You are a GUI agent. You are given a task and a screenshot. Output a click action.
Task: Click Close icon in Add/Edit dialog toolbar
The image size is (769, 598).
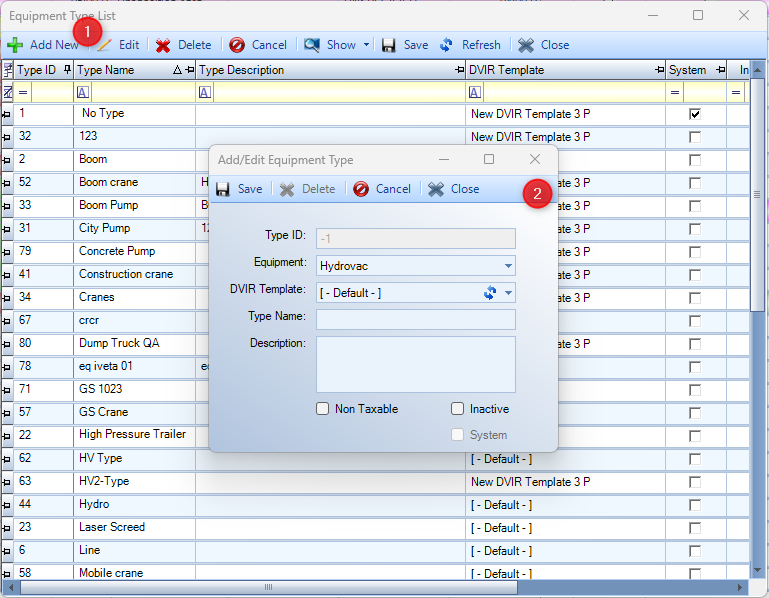436,189
